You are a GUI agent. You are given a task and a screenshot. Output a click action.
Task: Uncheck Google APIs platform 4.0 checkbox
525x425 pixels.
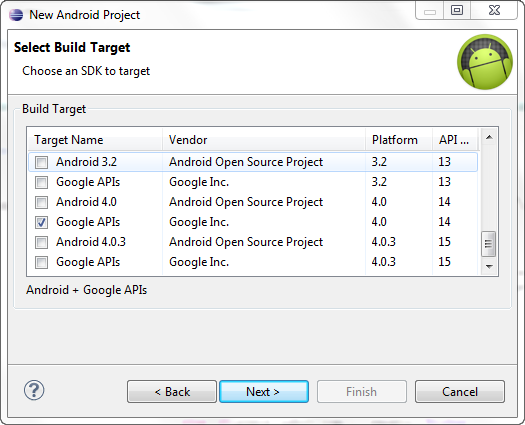(x=42, y=222)
